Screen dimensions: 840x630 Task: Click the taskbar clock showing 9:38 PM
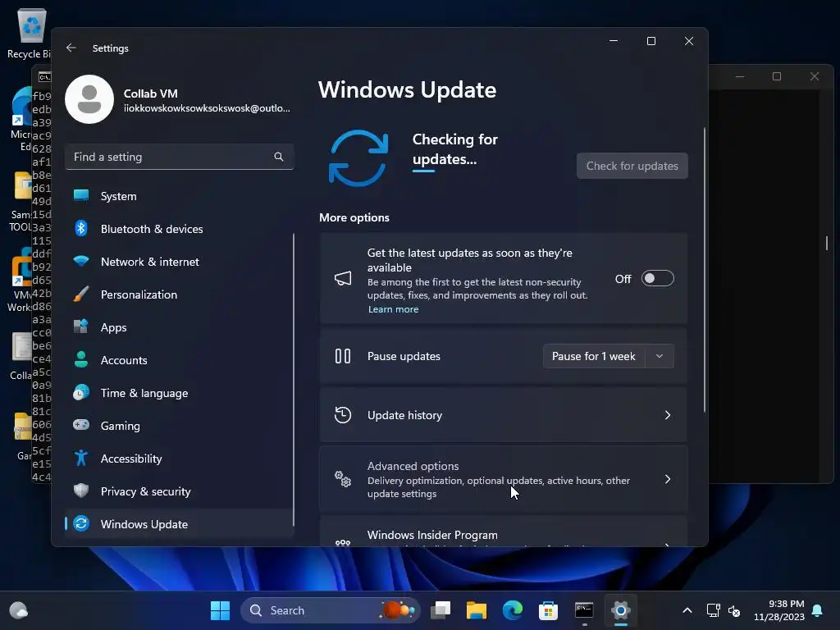point(779,610)
